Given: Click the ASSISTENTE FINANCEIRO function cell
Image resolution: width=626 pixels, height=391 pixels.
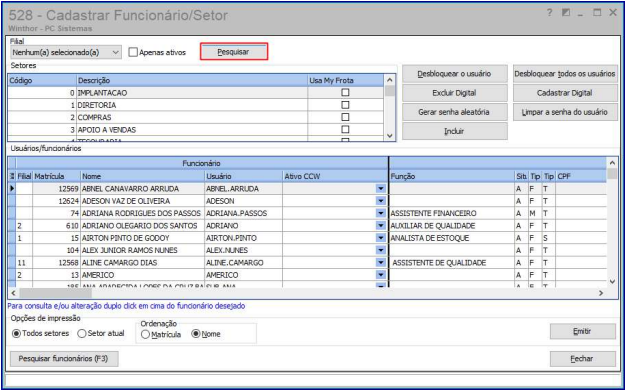Looking at the screenshot, I should 452,213.
